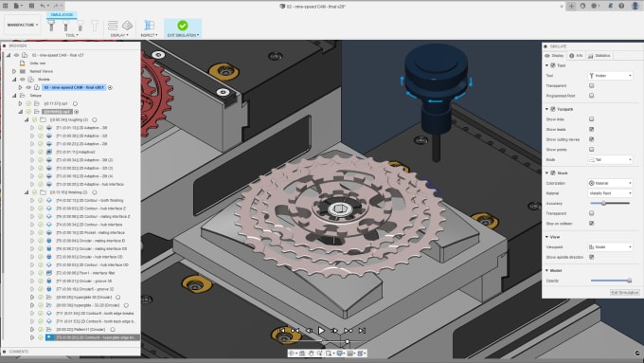Click the green Exit Simulation checkmark icon
This screenshot has width=644, height=363.
[x=183, y=26]
